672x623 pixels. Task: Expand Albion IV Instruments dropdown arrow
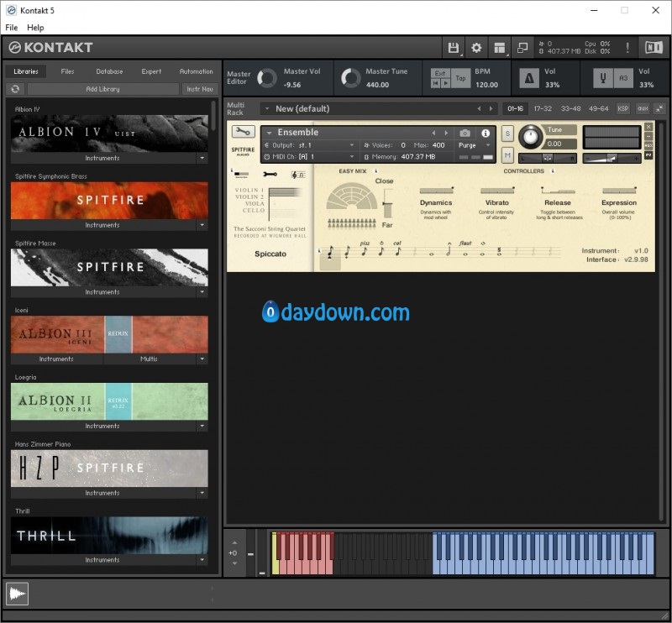[202, 158]
